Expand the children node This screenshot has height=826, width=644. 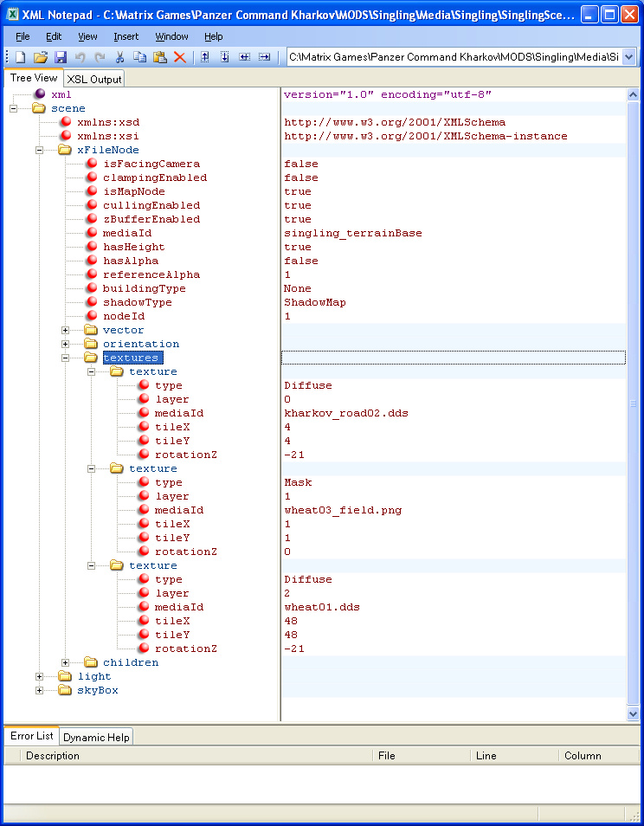click(x=65, y=662)
